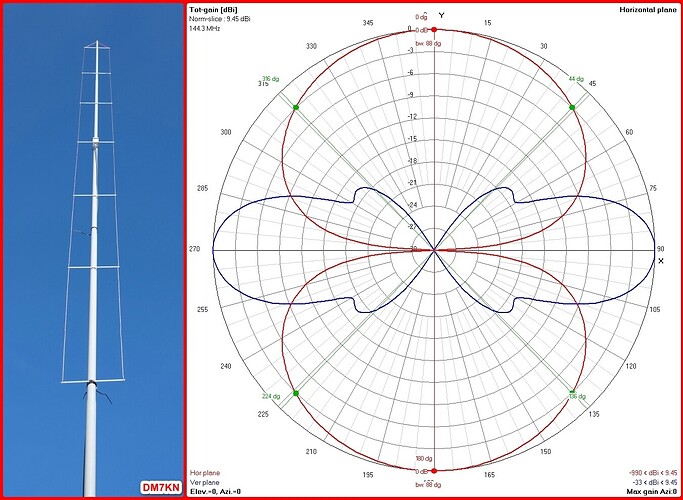683x500 pixels.
Task: Click the 150 degree azimuth label
Action: point(545,452)
